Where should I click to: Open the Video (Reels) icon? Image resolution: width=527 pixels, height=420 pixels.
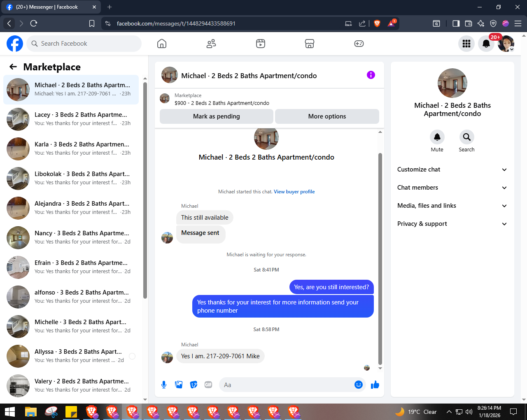coord(261,44)
